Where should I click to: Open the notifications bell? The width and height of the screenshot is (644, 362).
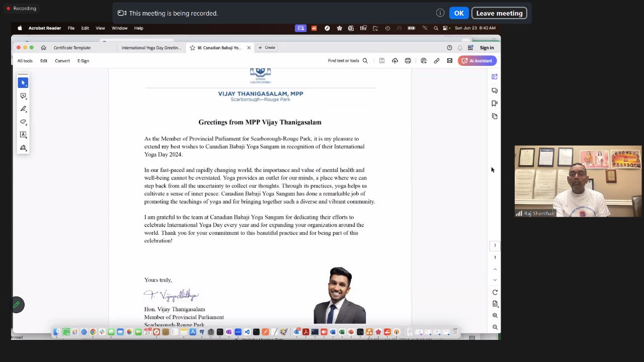tap(460, 48)
